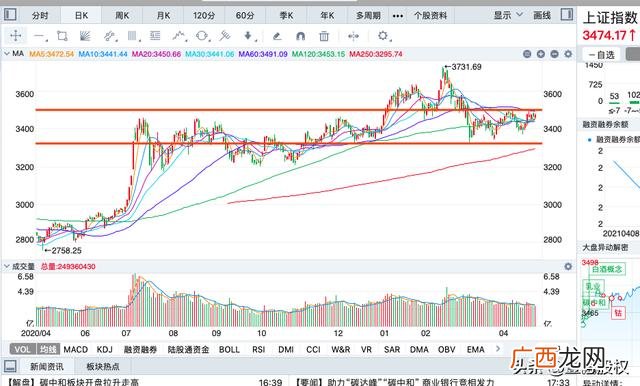640x386 pixels.
Task: Click the remove circle icon on MA bar
Action: (554, 54)
